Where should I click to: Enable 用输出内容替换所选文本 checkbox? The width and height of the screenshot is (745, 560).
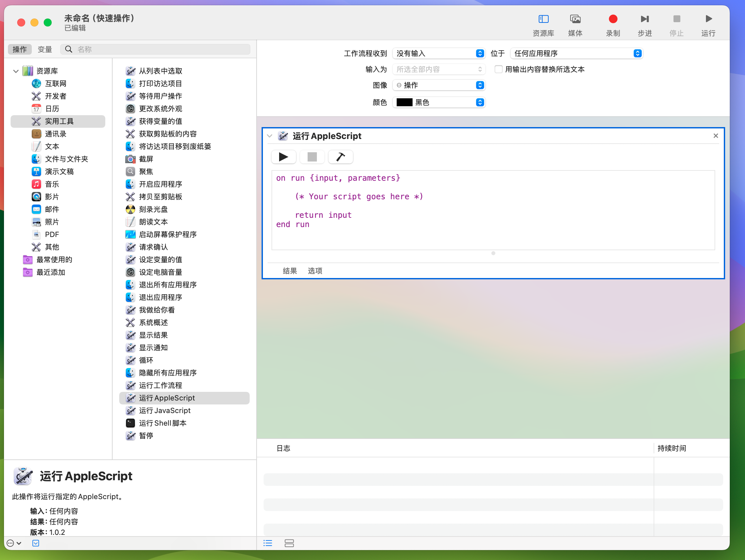pos(498,70)
